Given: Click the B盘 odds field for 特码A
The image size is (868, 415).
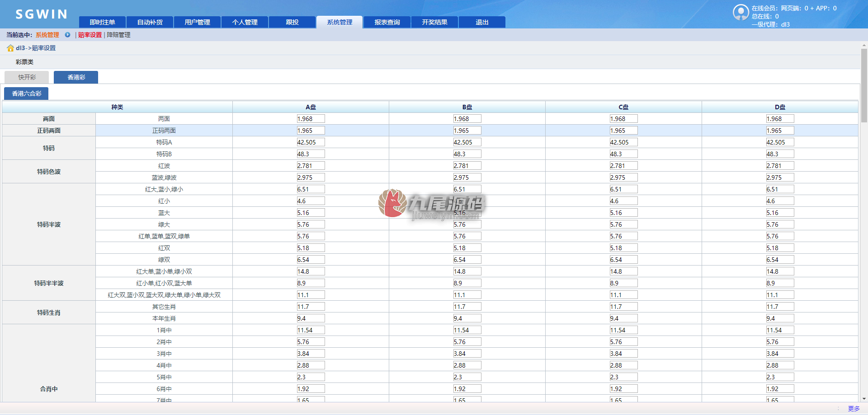Looking at the screenshot, I should click(467, 142).
